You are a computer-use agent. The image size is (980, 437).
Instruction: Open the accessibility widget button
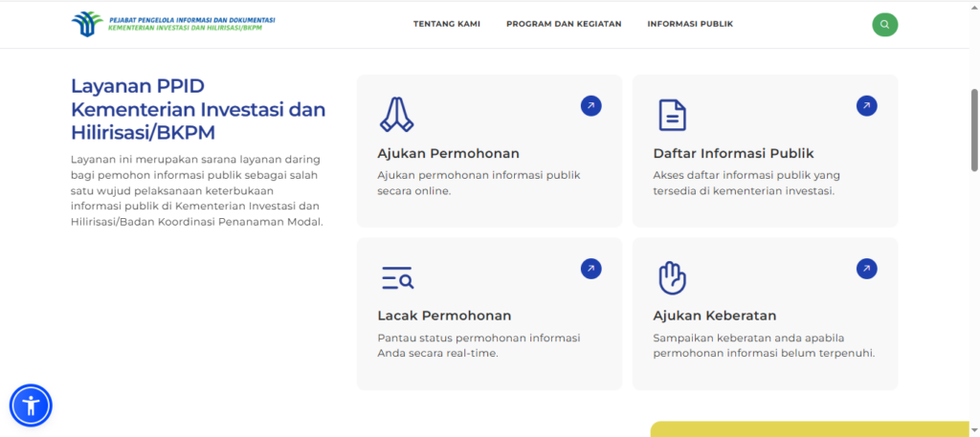click(x=31, y=405)
